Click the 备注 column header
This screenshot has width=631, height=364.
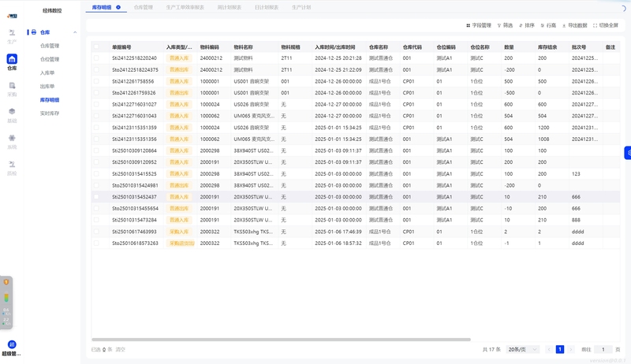(x=610, y=47)
